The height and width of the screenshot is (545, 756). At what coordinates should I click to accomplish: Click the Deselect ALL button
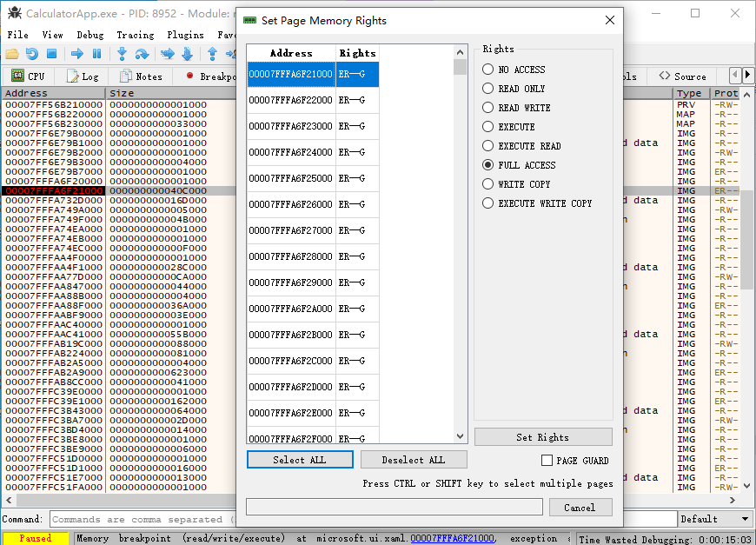point(414,460)
